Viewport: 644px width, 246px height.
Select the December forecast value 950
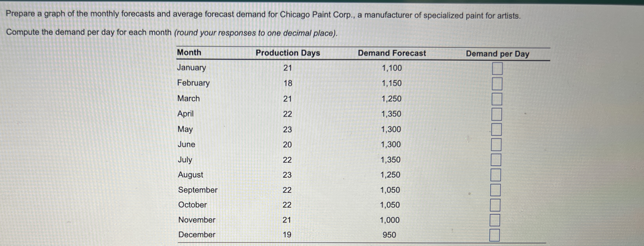(x=389, y=234)
